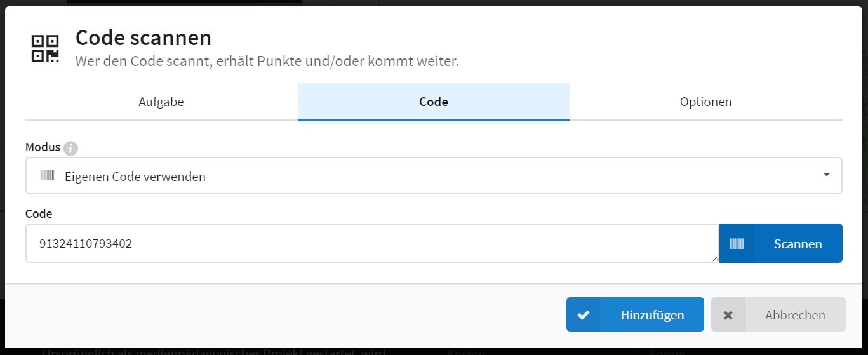Open the Optionen tab
This screenshot has height=355, width=868.
706,102
